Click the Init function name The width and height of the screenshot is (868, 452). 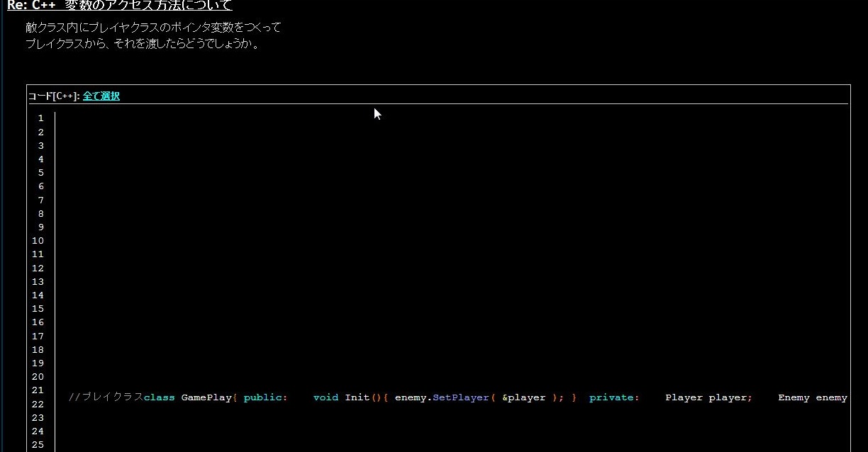click(x=357, y=397)
